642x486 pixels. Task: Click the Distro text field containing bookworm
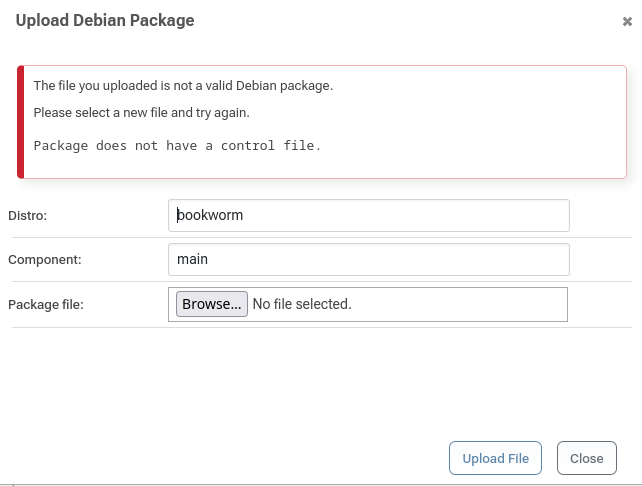[369, 215]
